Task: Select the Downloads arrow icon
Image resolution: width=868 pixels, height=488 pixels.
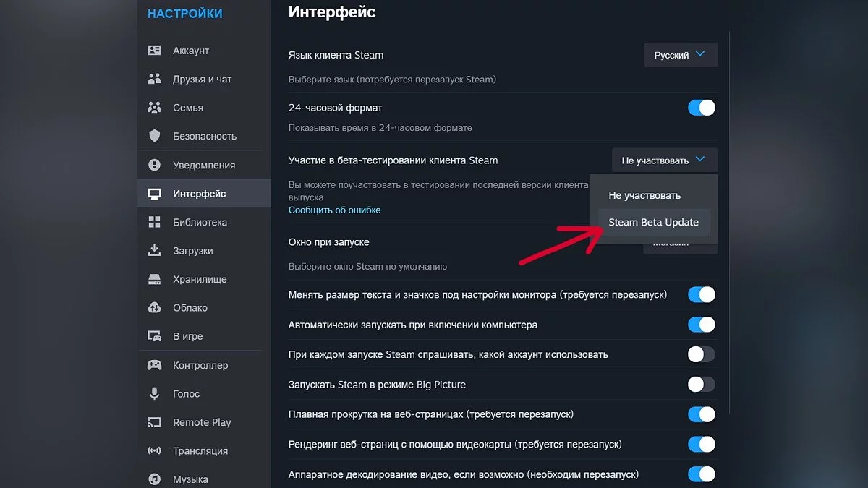Action: [154, 251]
